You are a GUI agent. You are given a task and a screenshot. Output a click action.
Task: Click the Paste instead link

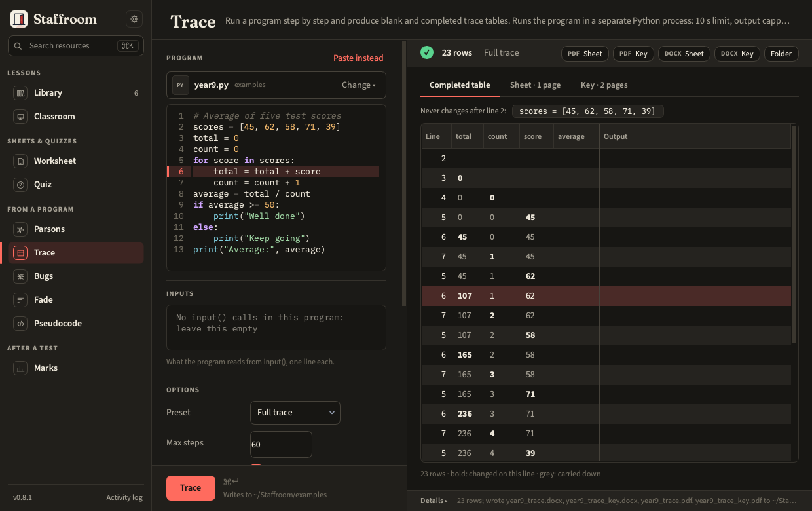(x=358, y=58)
